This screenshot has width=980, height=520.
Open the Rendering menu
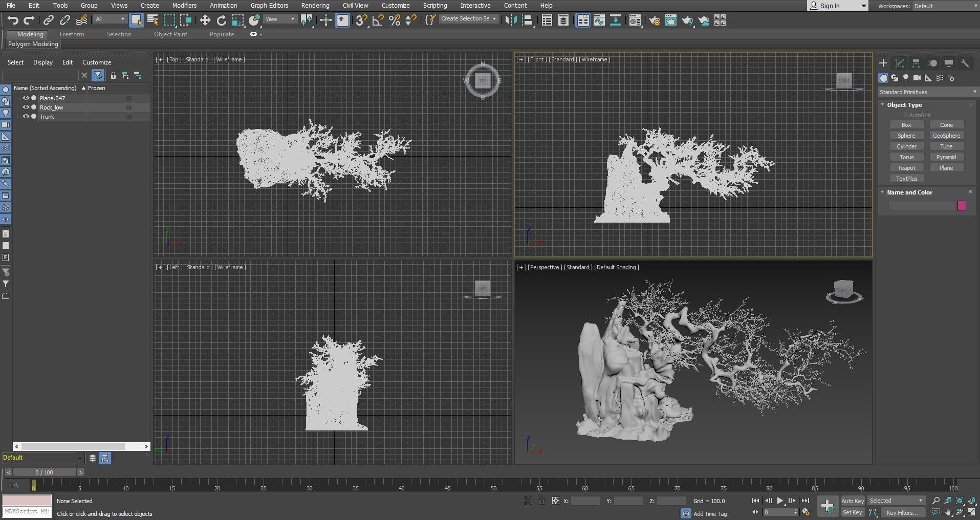[315, 5]
